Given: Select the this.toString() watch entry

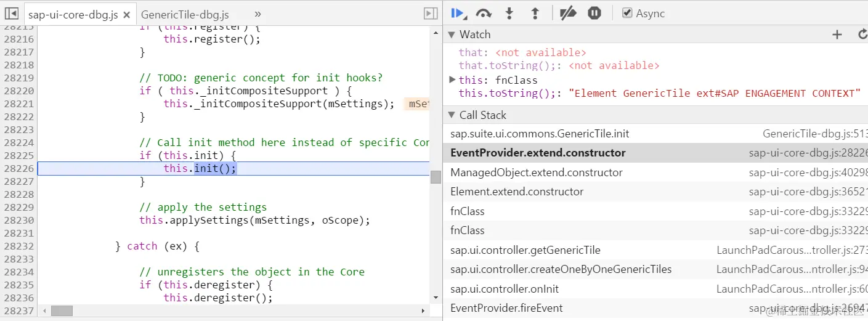Looking at the screenshot, I should coord(659,93).
